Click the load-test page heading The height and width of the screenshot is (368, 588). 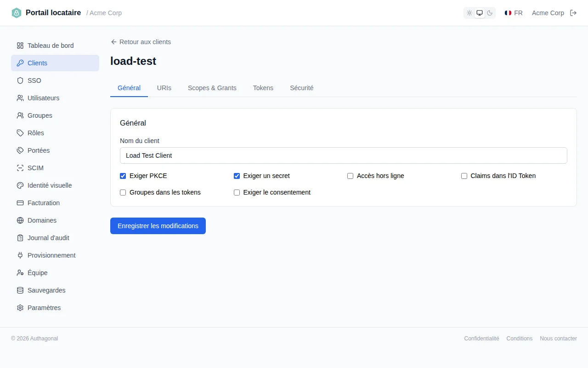click(x=133, y=61)
